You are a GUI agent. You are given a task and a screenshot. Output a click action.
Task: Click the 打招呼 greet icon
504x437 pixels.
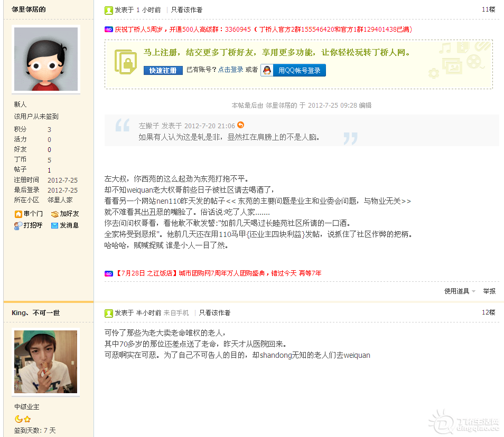coord(18,225)
